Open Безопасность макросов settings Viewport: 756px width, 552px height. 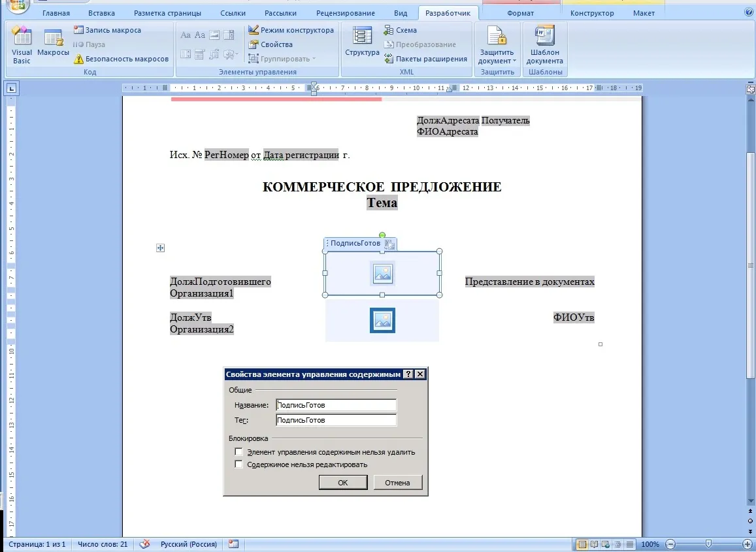pyautogui.click(x=122, y=59)
